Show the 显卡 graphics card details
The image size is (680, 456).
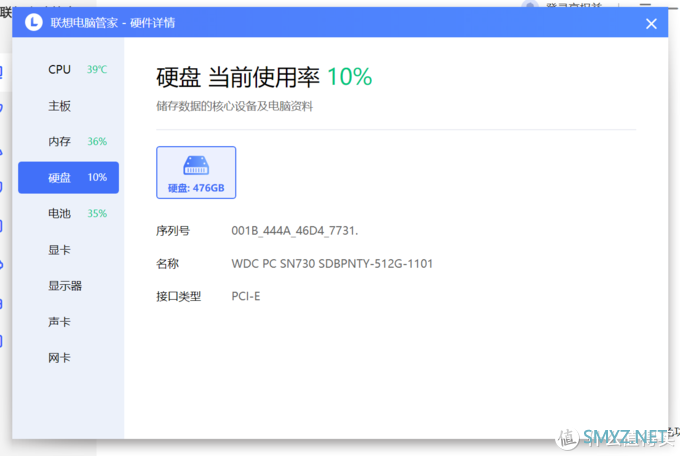(x=69, y=249)
